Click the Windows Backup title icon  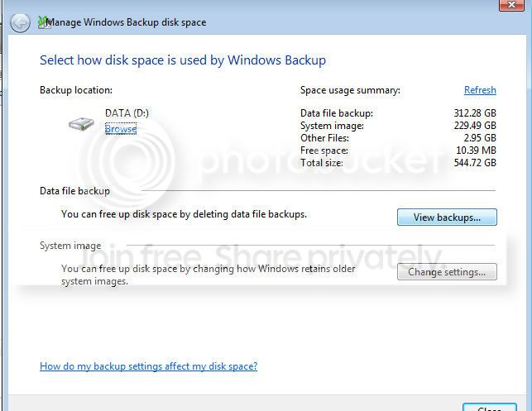tap(43, 22)
